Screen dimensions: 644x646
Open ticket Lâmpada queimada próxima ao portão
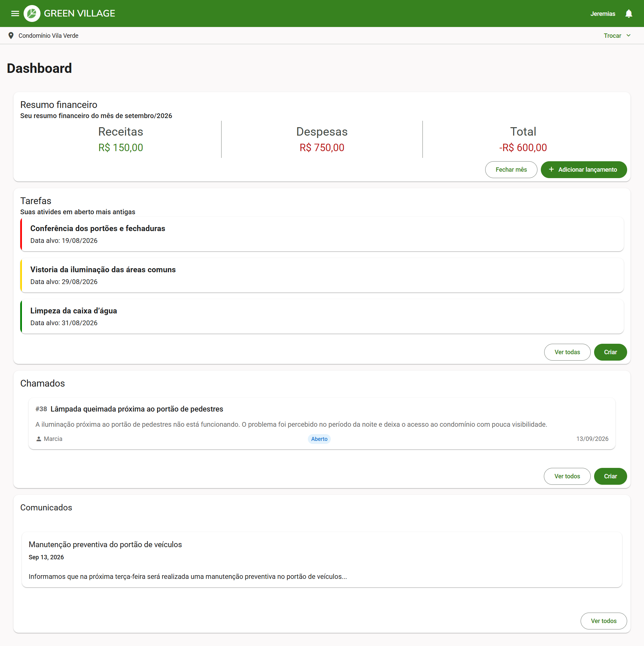click(322, 423)
